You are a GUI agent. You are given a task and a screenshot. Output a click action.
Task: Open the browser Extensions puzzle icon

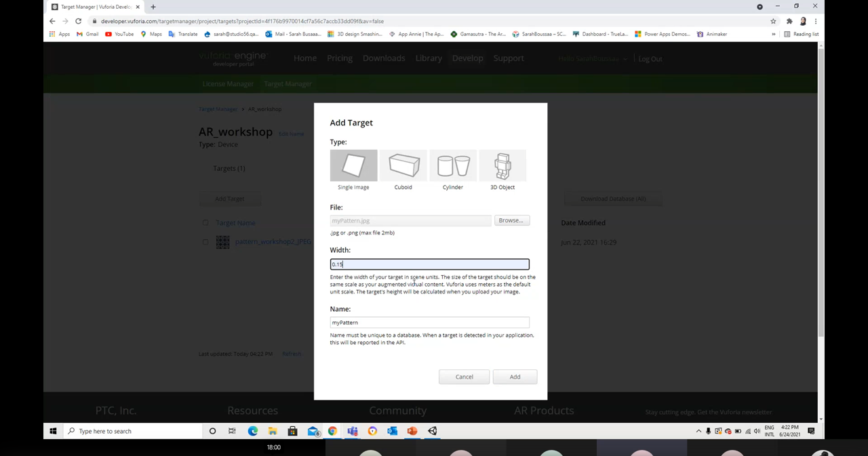(x=789, y=21)
